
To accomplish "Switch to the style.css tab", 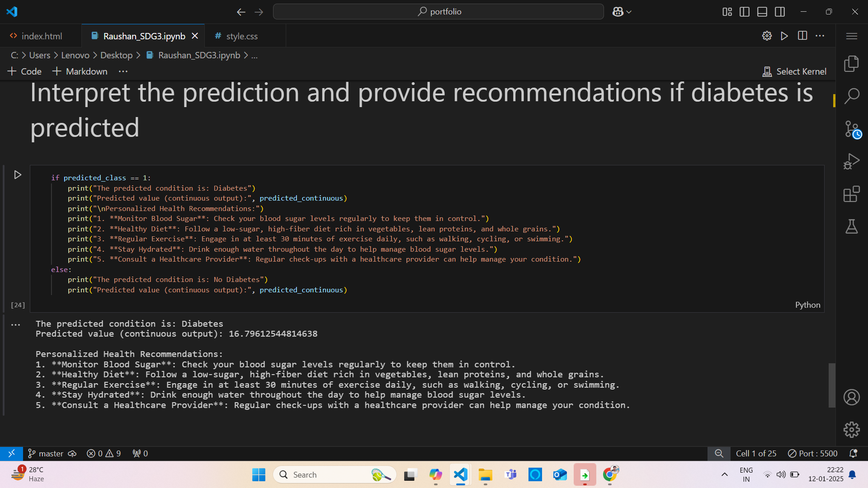I will (241, 36).
